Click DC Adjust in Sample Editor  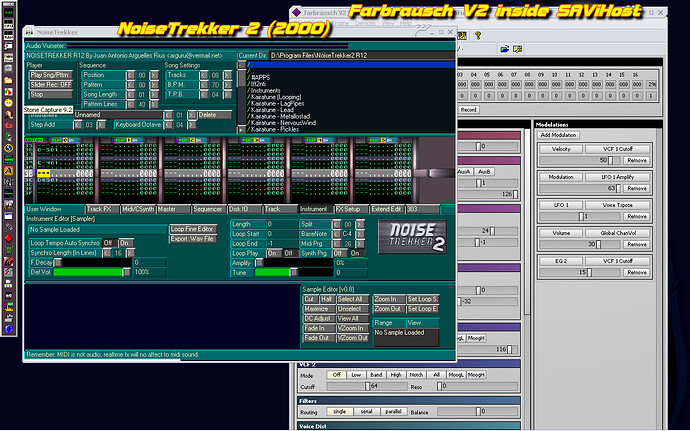point(319,318)
